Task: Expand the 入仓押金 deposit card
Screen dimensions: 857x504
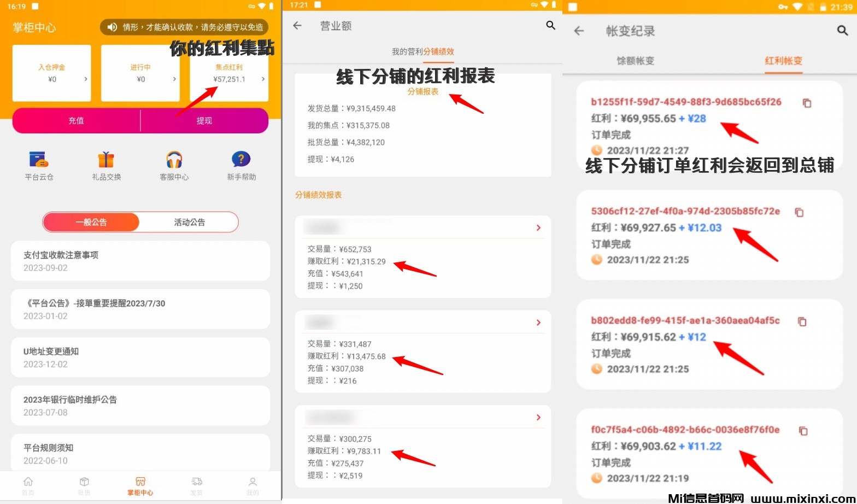Action: [52, 73]
